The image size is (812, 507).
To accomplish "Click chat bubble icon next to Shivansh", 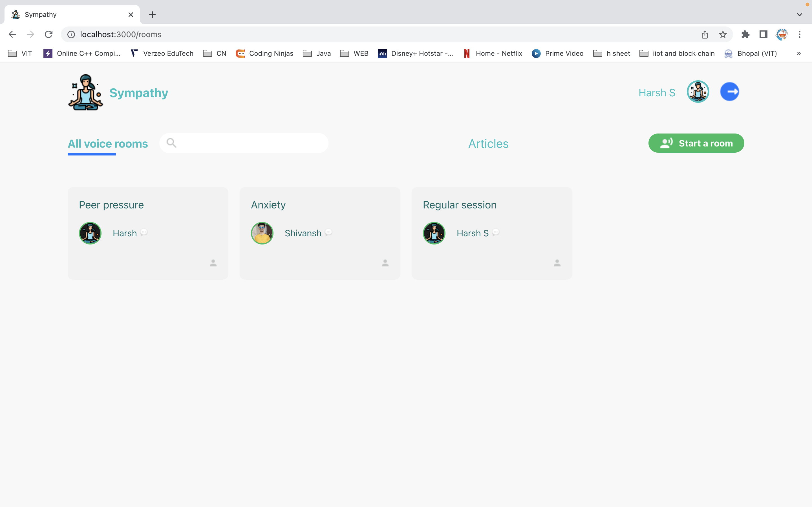I will (328, 232).
